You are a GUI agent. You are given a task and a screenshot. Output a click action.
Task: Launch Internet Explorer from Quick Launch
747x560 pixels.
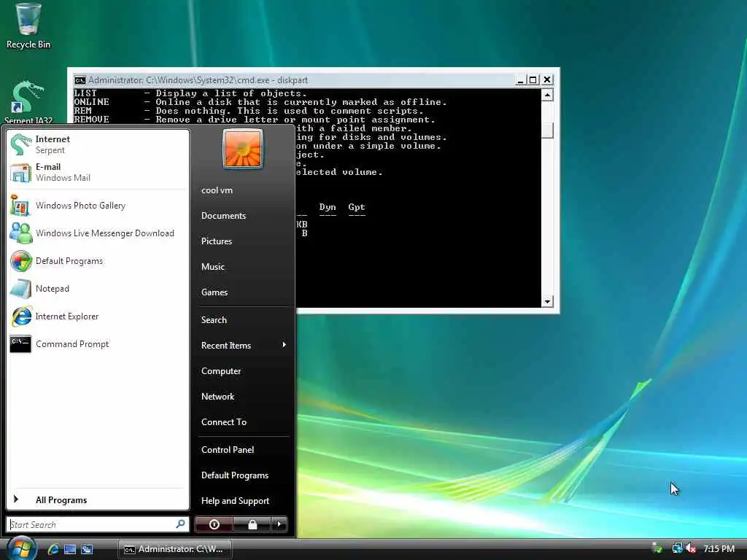click(53, 549)
